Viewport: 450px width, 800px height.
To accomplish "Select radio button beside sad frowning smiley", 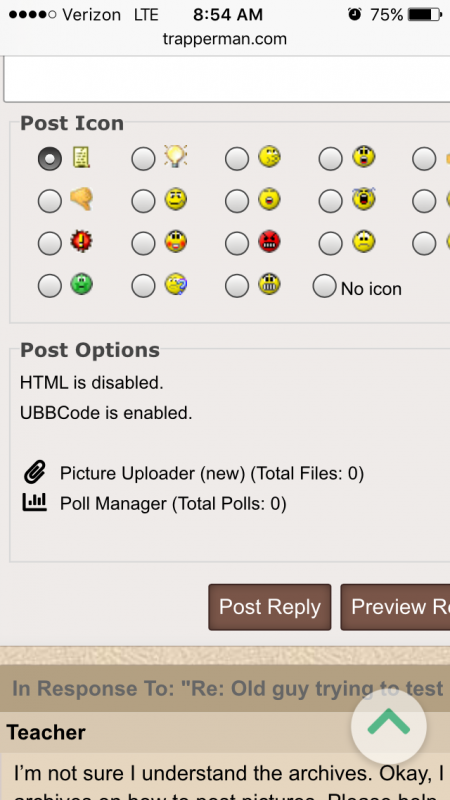I will [x=330, y=243].
